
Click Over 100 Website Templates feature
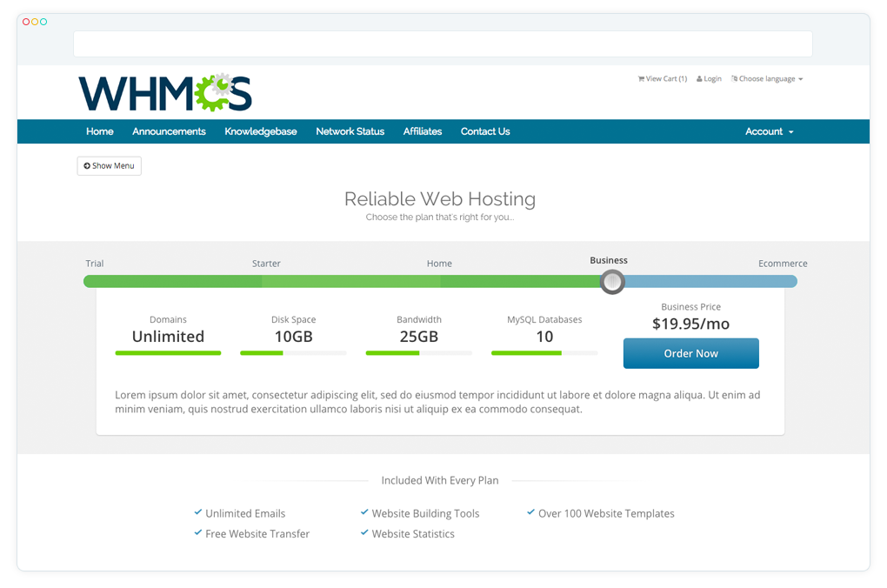[x=606, y=513]
